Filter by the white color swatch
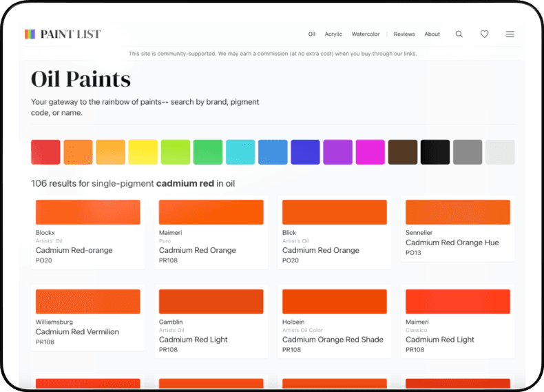The width and height of the screenshot is (544, 392). [x=501, y=152]
